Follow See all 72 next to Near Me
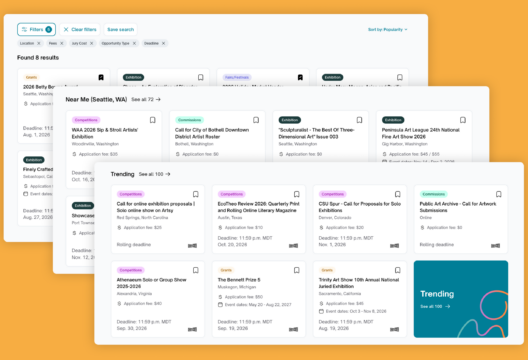Image resolution: width=528 pixels, height=360 pixels. 146,100
